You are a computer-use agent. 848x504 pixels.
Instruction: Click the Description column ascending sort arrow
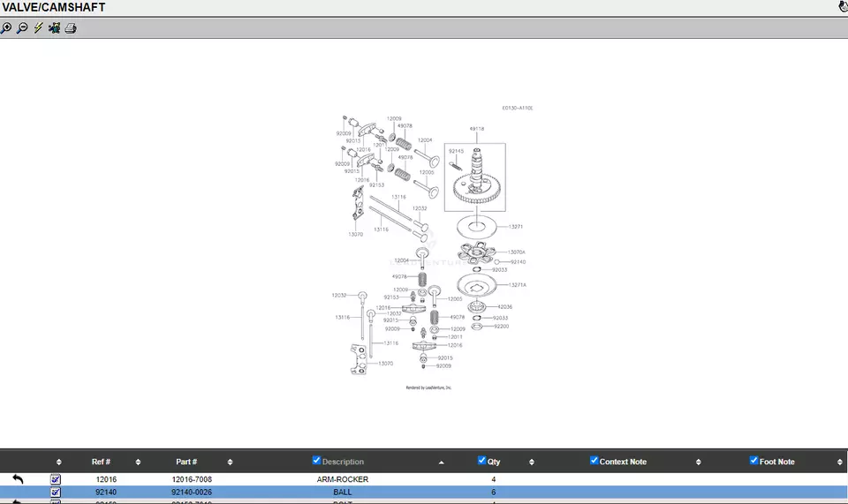pos(442,462)
